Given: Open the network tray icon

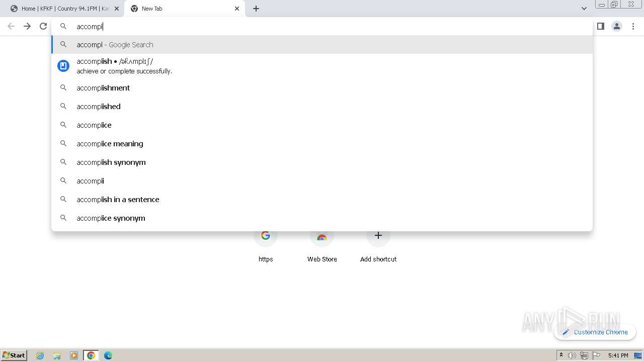Looking at the screenshot, I should pos(584,355).
